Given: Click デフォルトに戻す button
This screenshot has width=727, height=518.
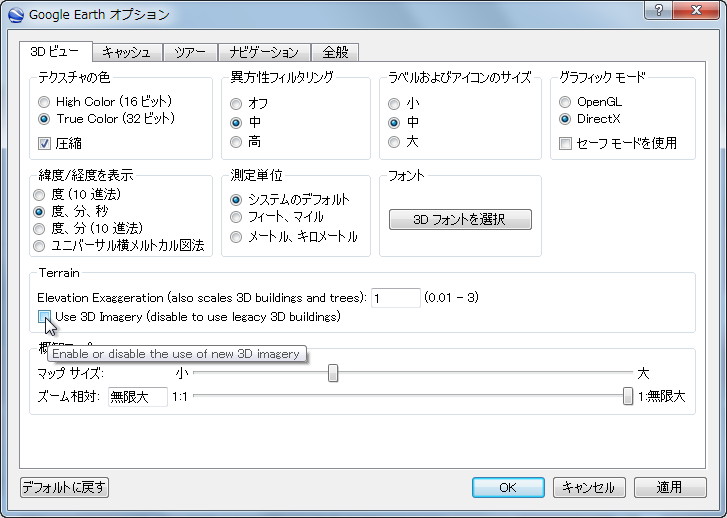Looking at the screenshot, I should [64, 487].
